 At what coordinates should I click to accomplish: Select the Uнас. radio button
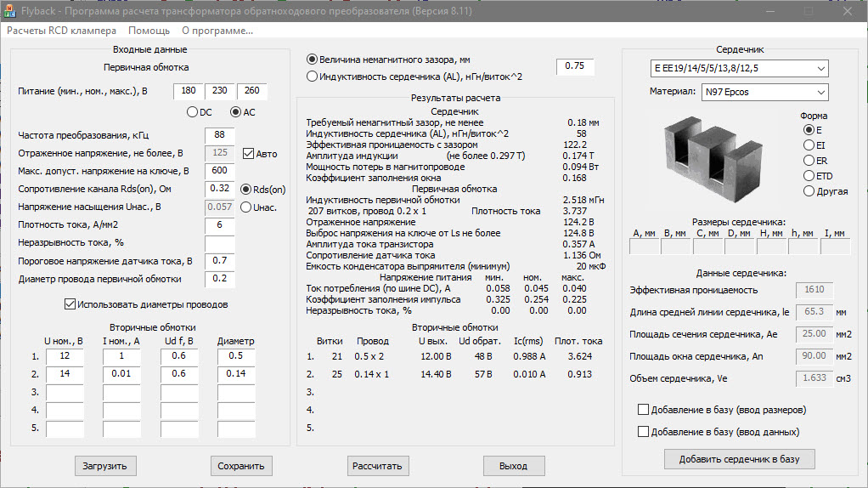pyautogui.click(x=245, y=207)
